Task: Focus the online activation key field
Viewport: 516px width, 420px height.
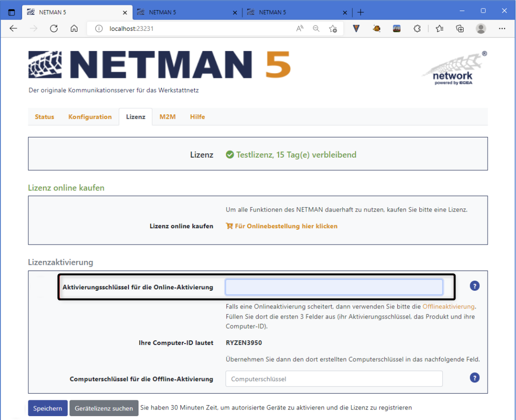Action: pos(334,287)
